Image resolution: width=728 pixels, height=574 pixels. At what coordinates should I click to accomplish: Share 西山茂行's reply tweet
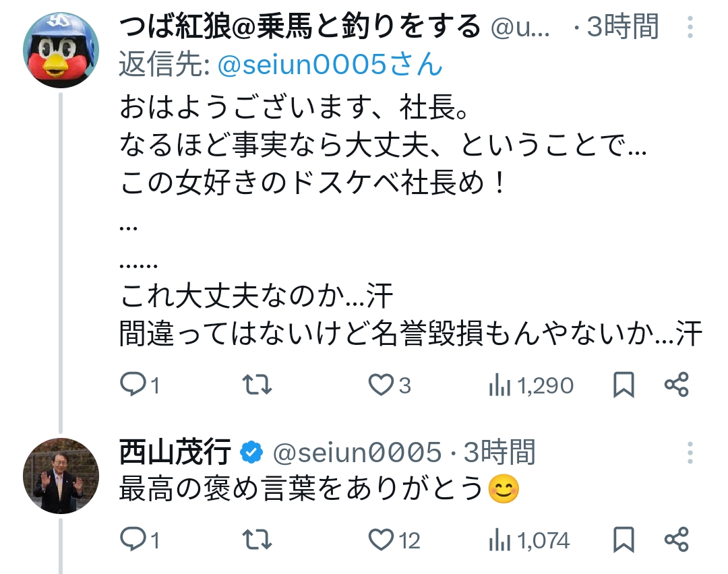[x=676, y=540]
